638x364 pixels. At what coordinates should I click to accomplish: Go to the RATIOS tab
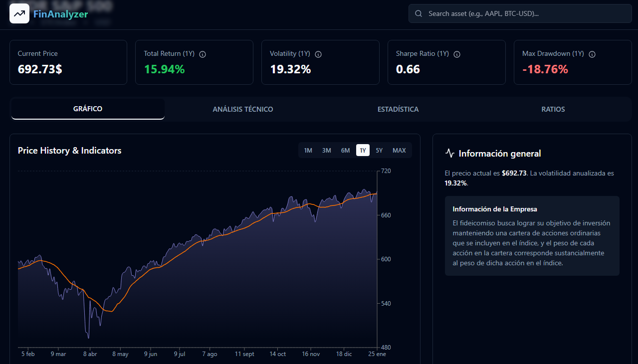[x=553, y=109]
